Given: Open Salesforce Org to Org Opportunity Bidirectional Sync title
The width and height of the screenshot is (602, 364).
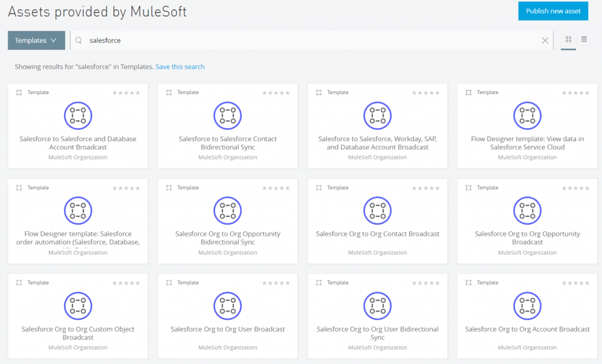Looking at the screenshot, I should (x=228, y=238).
